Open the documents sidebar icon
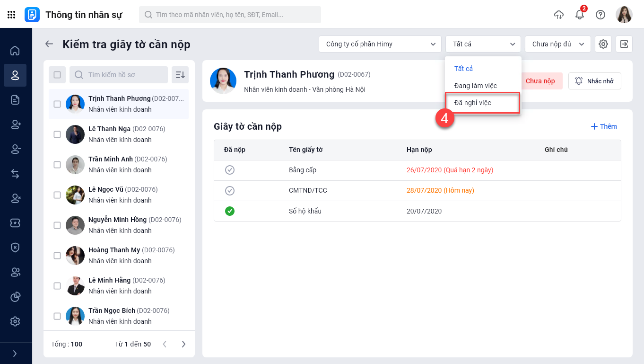This screenshot has height=364, width=644. tap(15, 100)
